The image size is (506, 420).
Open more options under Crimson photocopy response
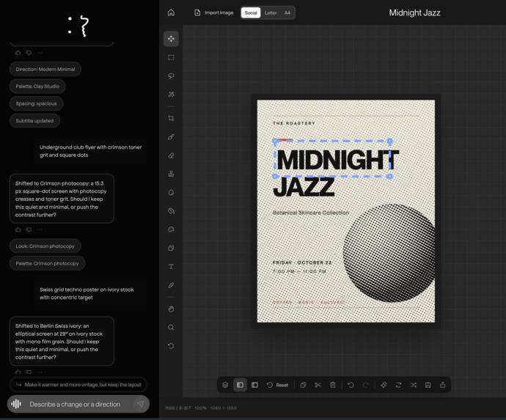pos(40,229)
